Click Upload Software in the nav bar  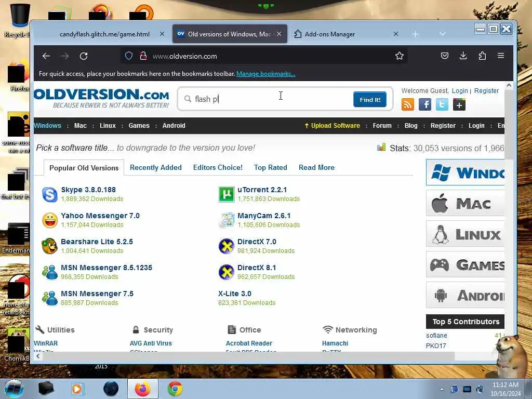click(x=332, y=126)
